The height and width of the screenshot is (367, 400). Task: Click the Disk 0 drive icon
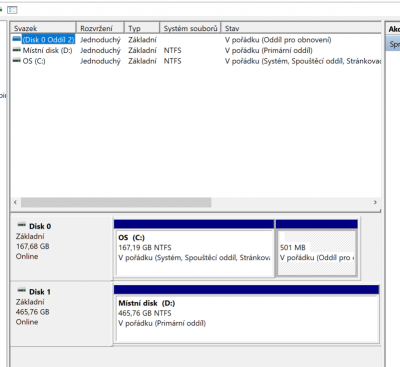(x=22, y=225)
